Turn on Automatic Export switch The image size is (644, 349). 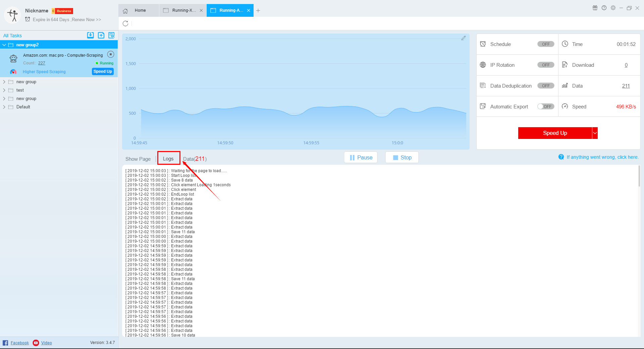(x=546, y=106)
